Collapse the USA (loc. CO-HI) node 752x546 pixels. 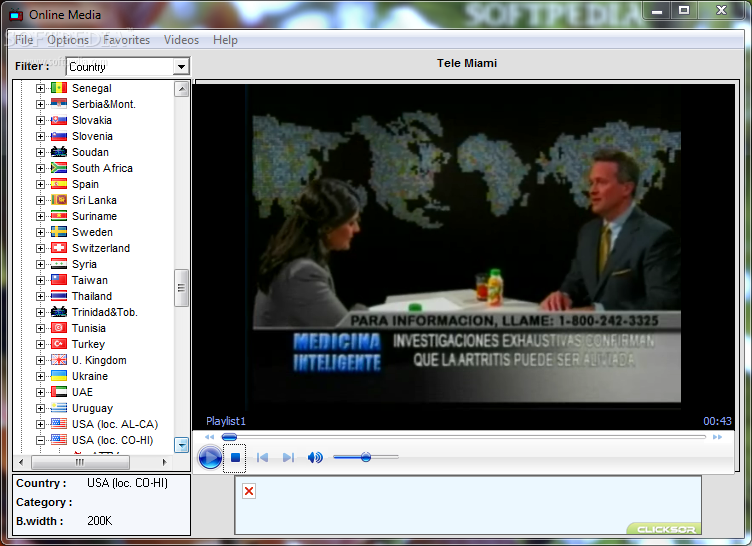pos(40,440)
